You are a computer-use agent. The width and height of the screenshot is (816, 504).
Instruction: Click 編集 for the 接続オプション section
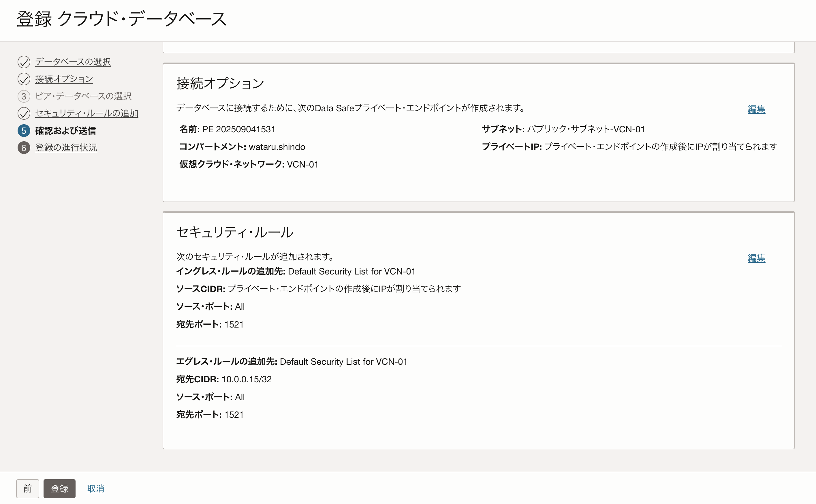pos(756,109)
